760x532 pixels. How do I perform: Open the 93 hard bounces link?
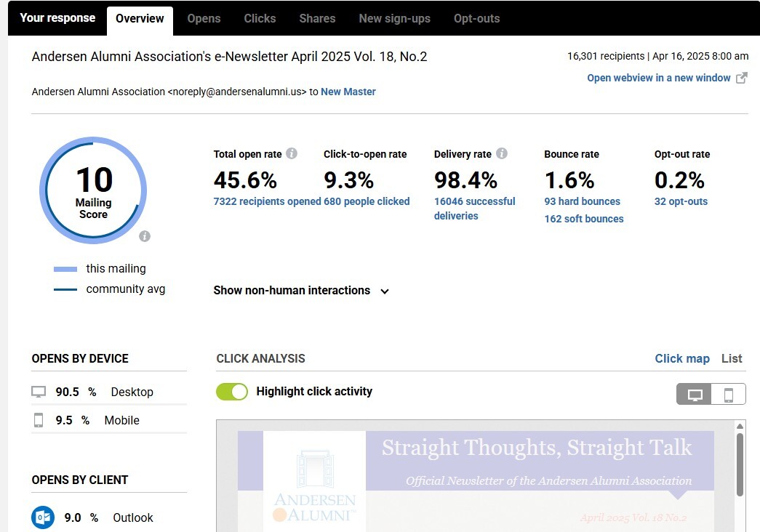click(x=582, y=201)
